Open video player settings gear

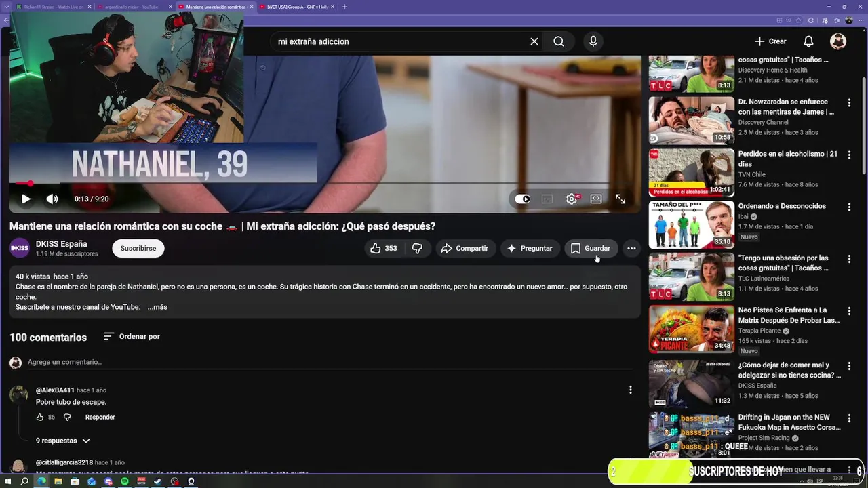coord(572,199)
